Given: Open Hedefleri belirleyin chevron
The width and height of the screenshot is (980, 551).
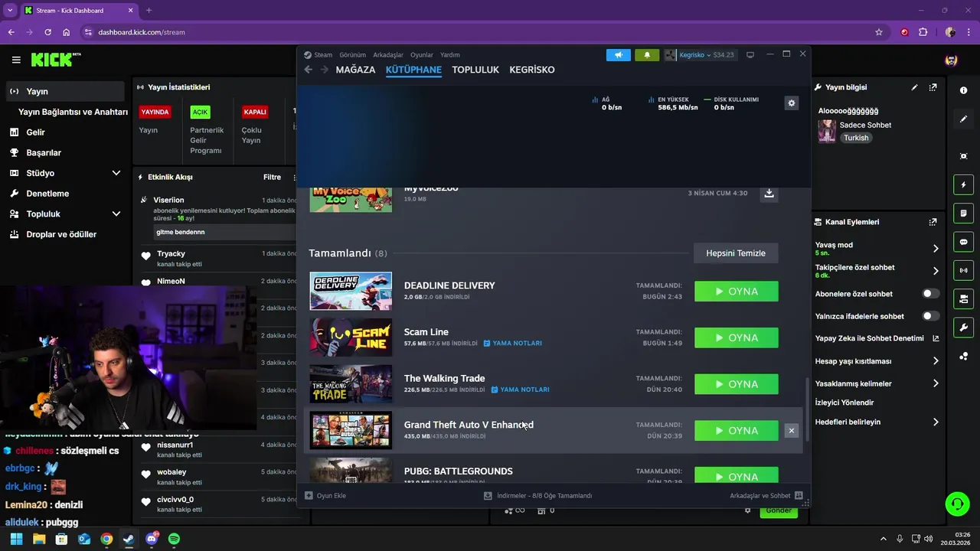Looking at the screenshot, I should pyautogui.click(x=936, y=422).
